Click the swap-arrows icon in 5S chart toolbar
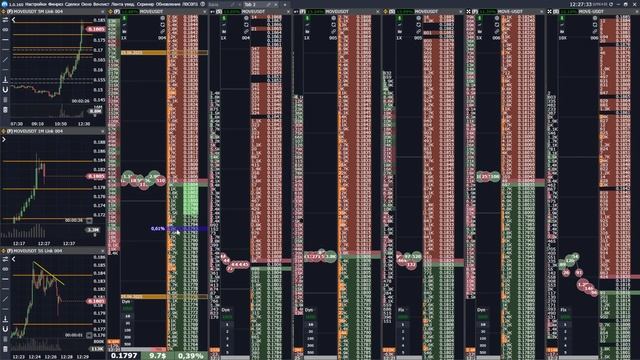The height and width of the screenshot is (360, 640). click(x=5, y=259)
